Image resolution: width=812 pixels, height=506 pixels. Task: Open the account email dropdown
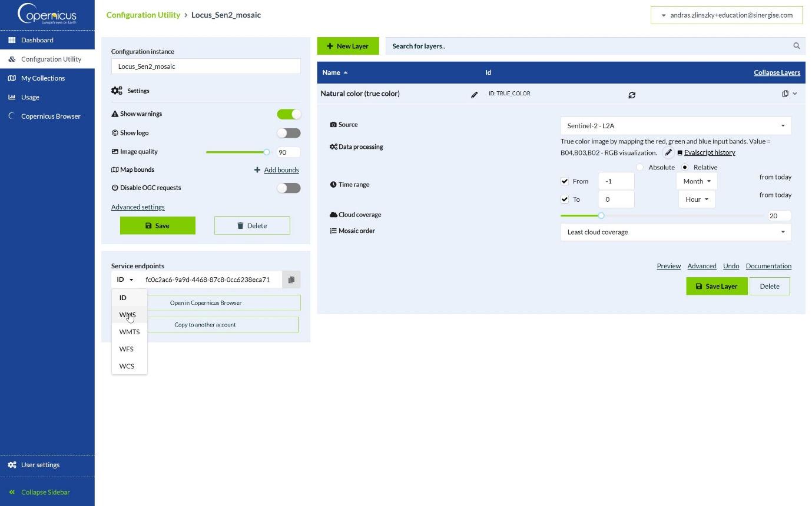click(727, 15)
